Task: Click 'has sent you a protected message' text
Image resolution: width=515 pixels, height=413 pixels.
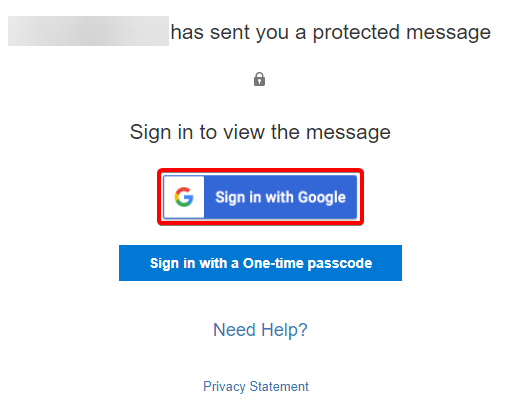Action: [x=331, y=32]
